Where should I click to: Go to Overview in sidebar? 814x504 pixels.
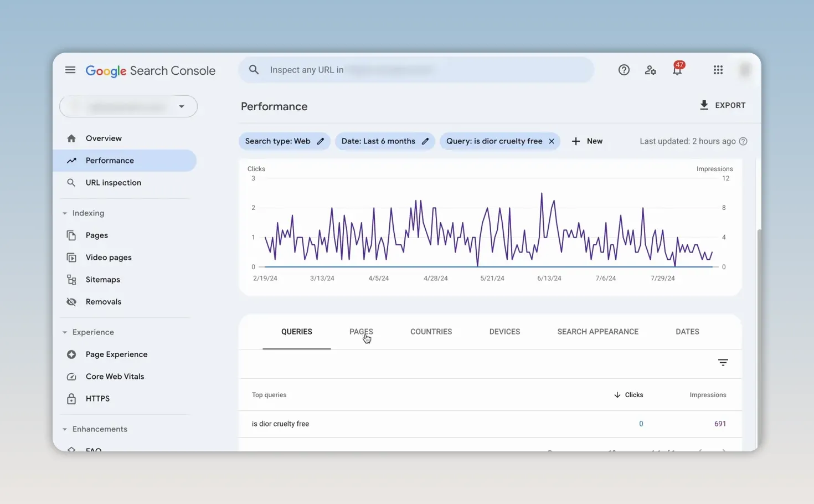click(104, 138)
